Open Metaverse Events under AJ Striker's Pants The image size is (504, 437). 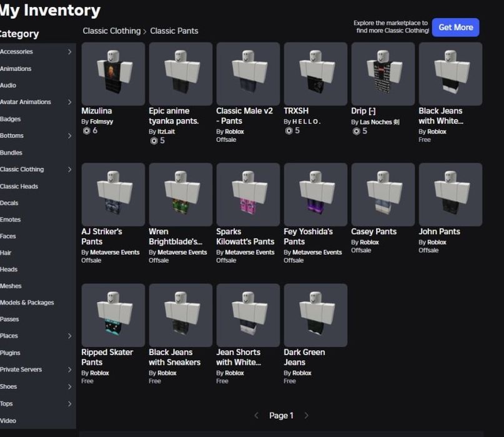tap(115, 252)
